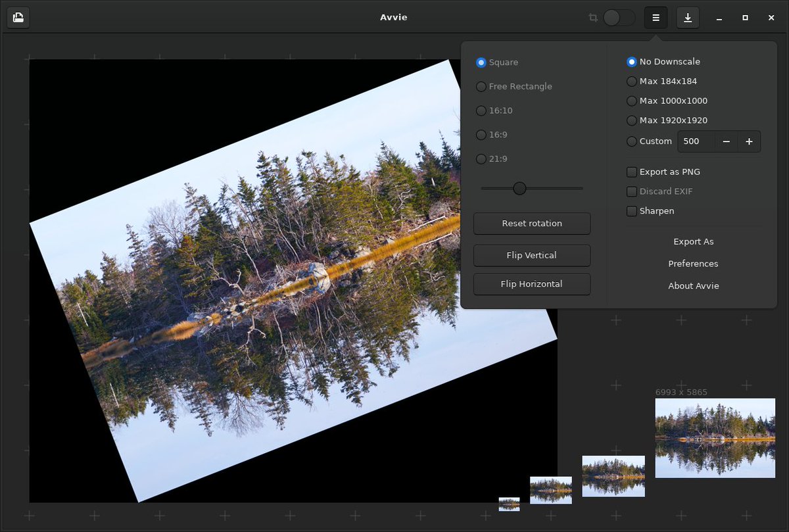Click the custom size field showing 500
Viewport: 789px width, 532px height.
click(x=696, y=141)
